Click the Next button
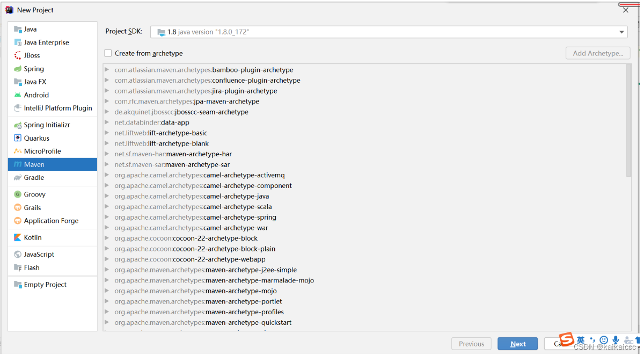 click(518, 344)
